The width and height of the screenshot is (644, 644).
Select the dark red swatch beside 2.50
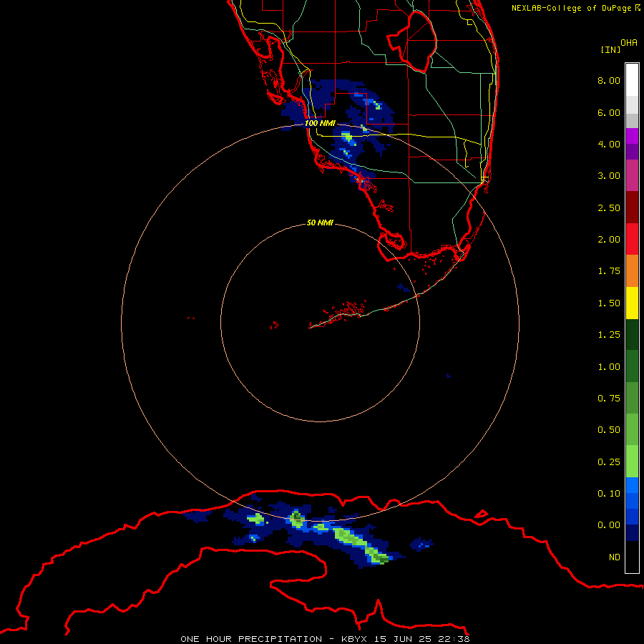[x=632, y=208]
